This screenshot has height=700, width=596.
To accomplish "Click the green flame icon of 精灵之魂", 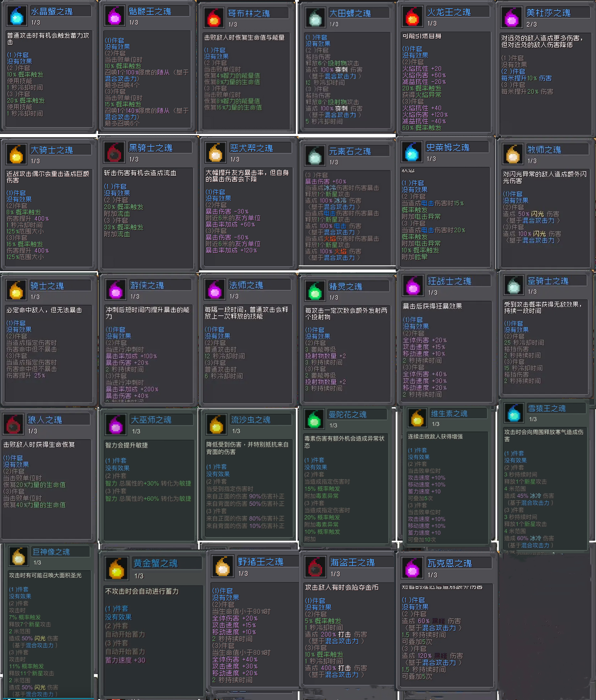I will pos(315,291).
